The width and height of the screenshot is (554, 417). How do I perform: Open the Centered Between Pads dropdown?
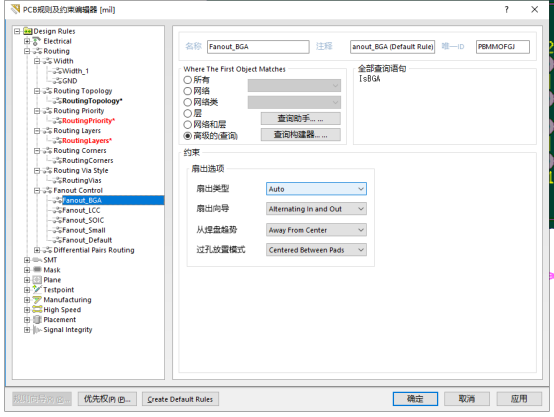point(316,250)
